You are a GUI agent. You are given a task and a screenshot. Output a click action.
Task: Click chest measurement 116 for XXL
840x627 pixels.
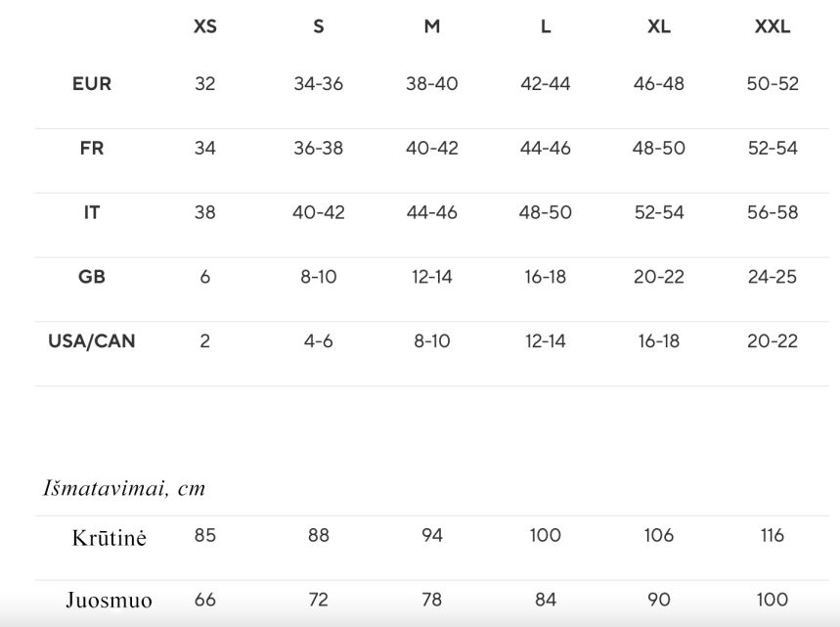pos(773,535)
